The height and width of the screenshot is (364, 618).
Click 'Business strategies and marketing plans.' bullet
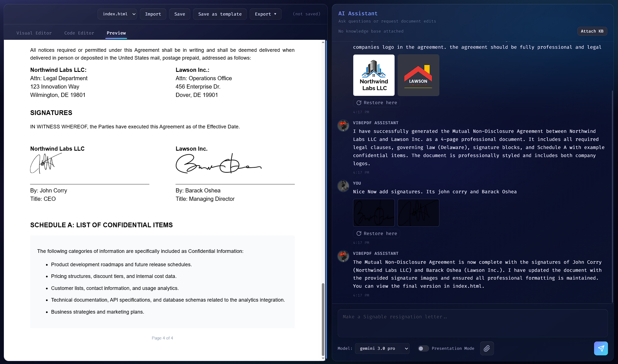pos(98,312)
